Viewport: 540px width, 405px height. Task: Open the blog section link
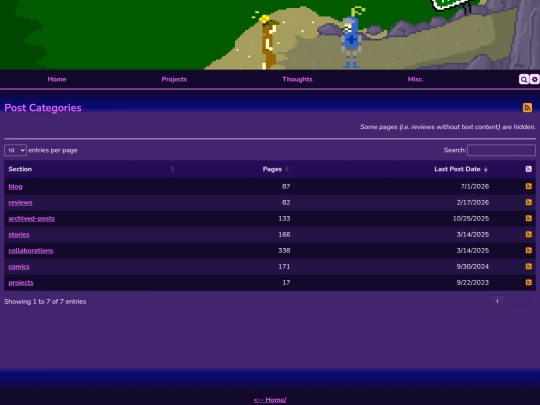point(15,186)
